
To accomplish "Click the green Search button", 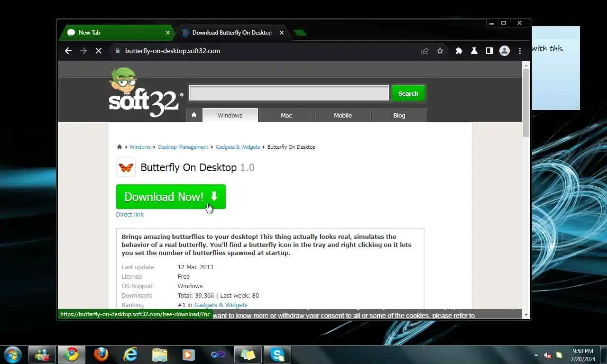I will point(408,93).
